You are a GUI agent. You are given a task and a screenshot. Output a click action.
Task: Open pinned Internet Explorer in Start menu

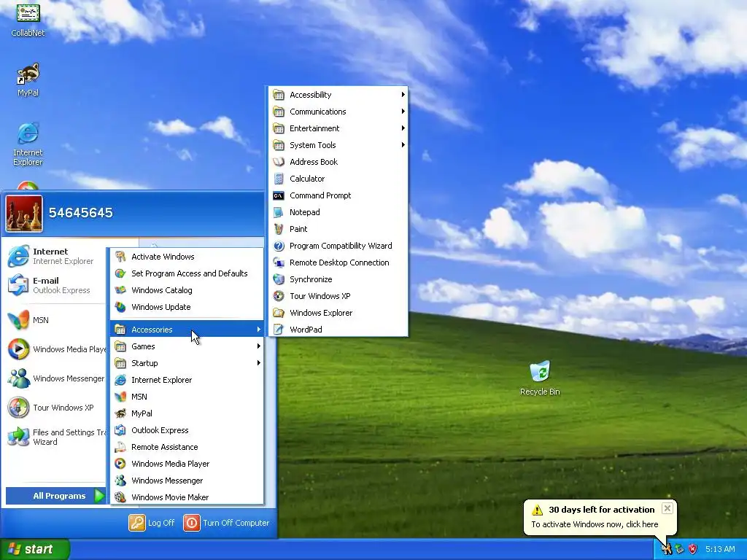[x=53, y=256]
